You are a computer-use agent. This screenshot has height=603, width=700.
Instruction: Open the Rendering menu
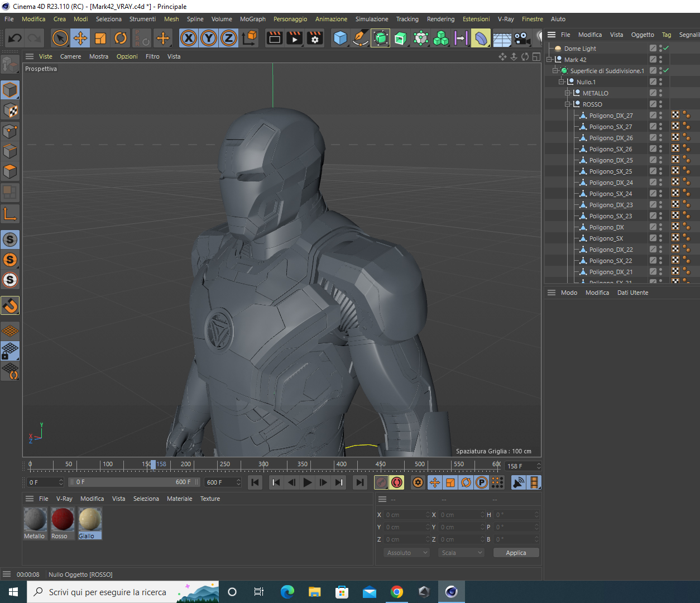pyautogui.click(x=440, y=19)
